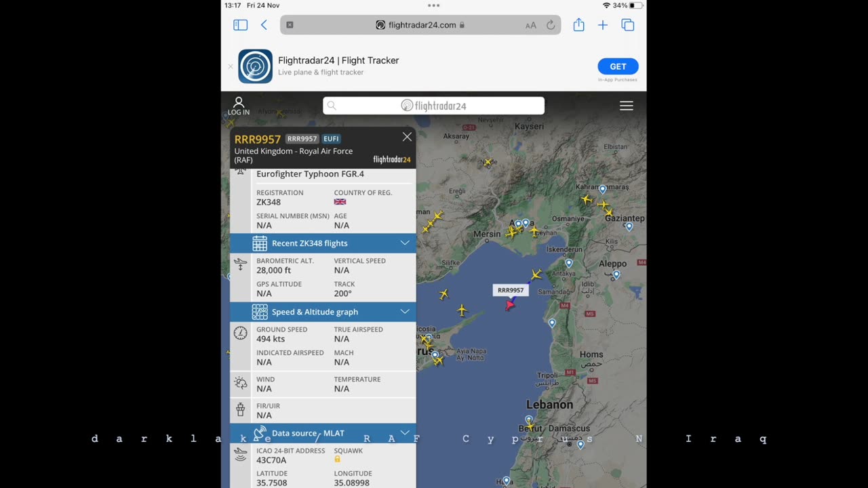Click the FIR/UIR control tower icon
This screenshot has height=488, width=868.
241,409
